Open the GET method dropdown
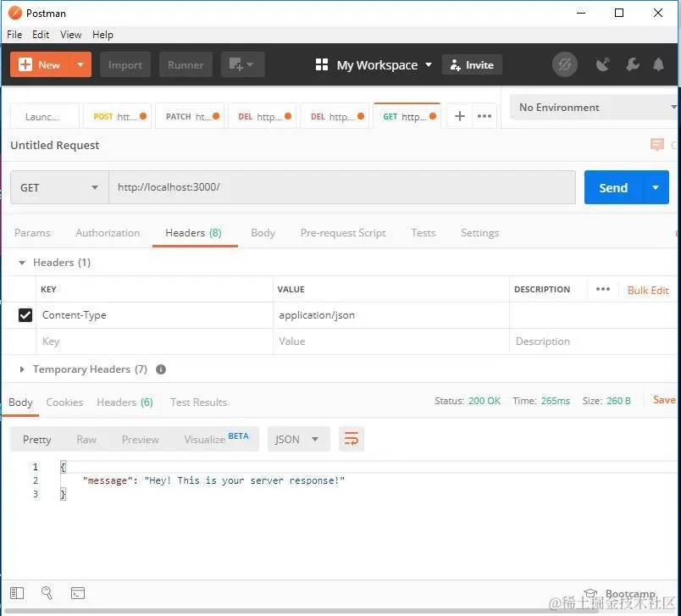 point(59,187)
